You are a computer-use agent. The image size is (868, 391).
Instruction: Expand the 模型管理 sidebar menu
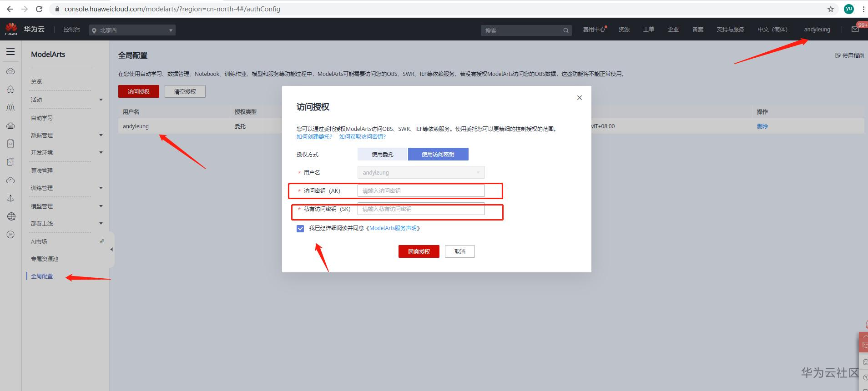pos(101,206)
